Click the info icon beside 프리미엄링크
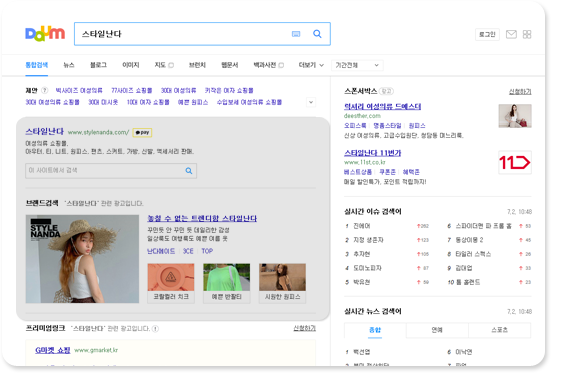This screenshot has width=561, height=373. 155,328
